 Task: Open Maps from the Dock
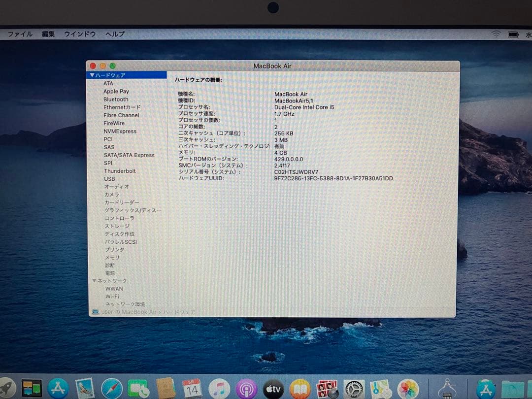point(382,388)
